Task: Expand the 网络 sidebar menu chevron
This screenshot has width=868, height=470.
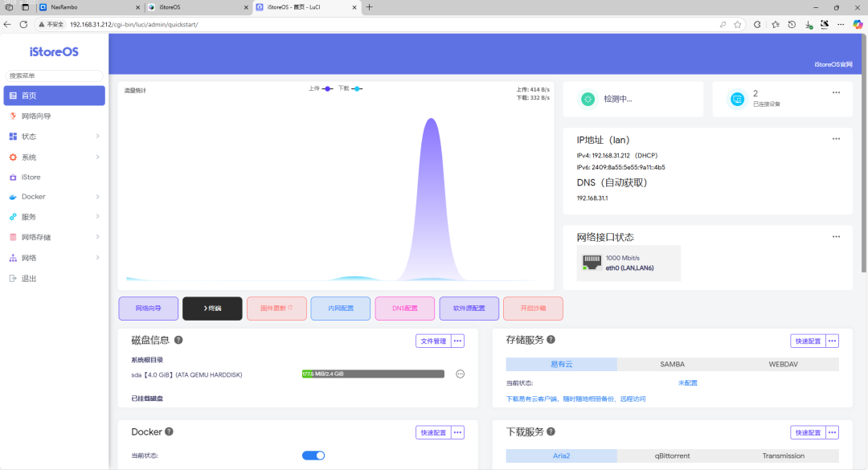Action: [x=97, y=257]
